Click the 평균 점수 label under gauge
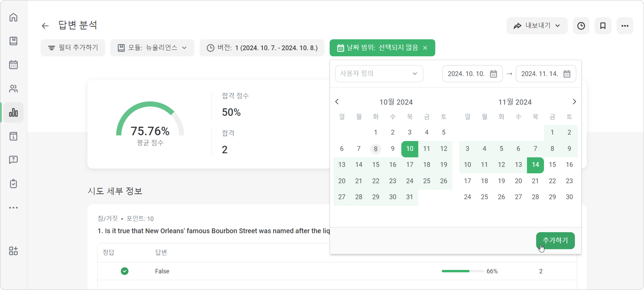The height and width of the screenshot is (290, 644). (150, 143)
